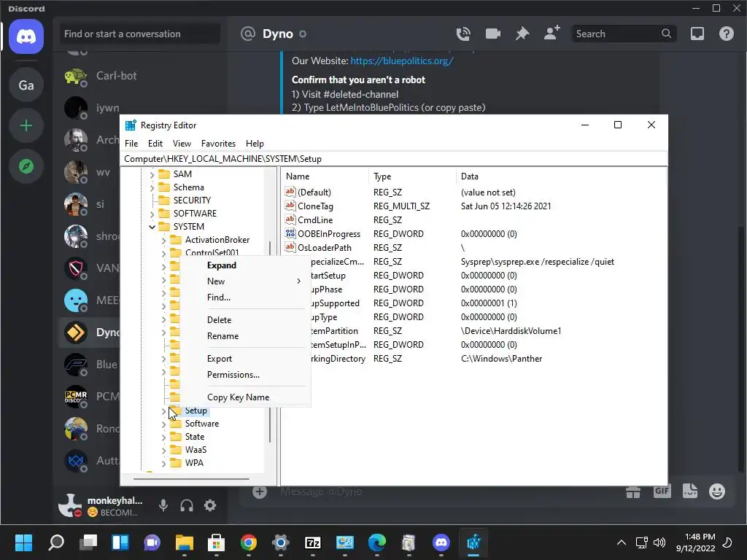Viewport: 747px width, 560px height.
Task: Click the Discord Search field
Action: (624, 34)
